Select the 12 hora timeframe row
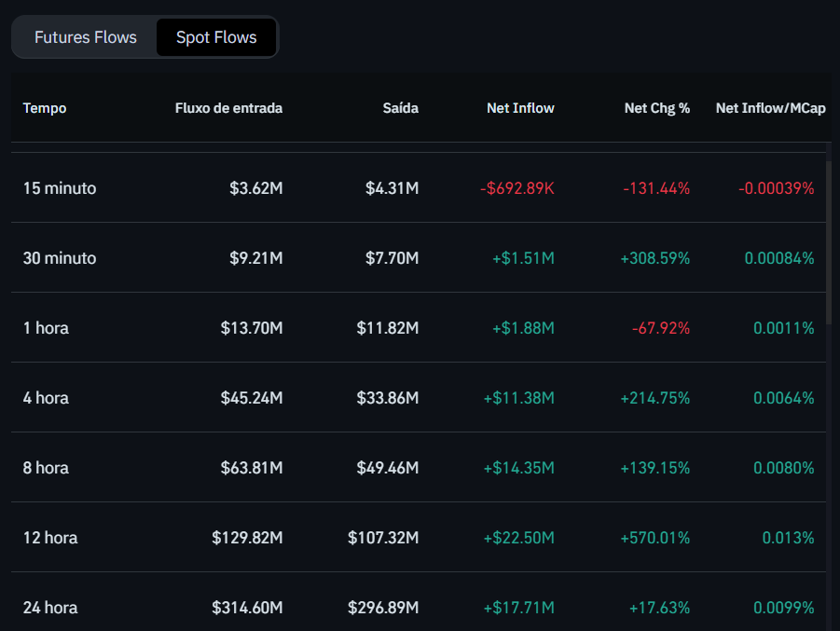 pos(50,538)
